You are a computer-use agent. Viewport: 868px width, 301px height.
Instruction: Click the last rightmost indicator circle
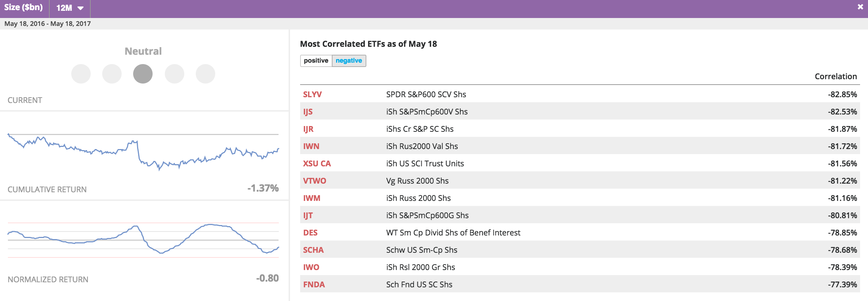(205, 74)
